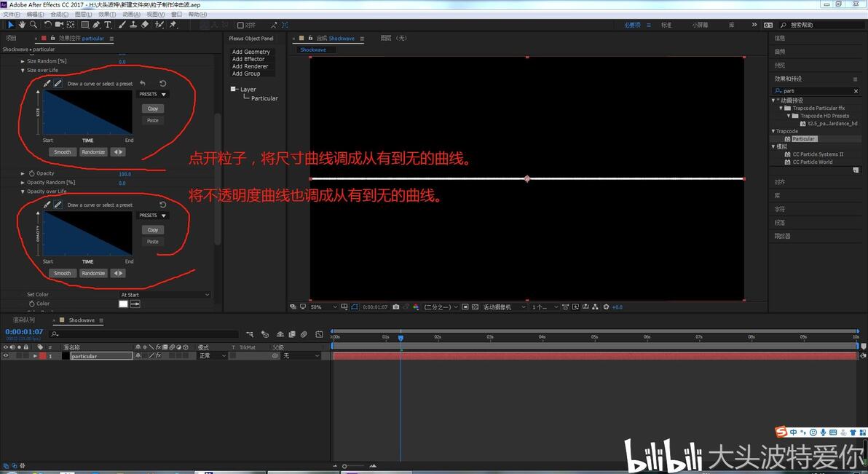Toggle transparency grid in the viewer
The height and width of the screenshot is (474, 868).
[x=474, y=307]
